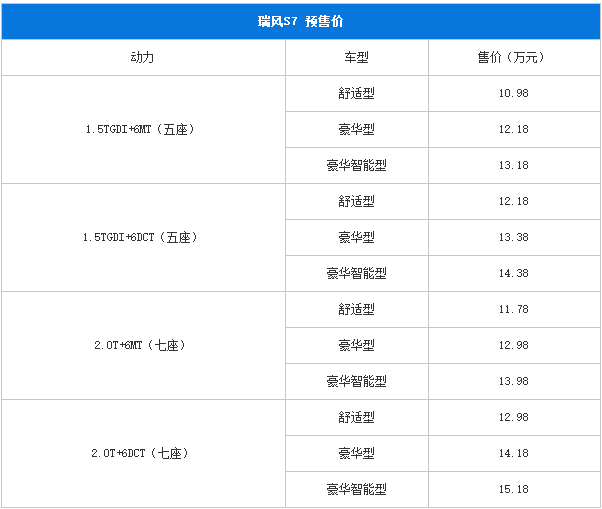Image resolution: width=602 pixels, height=509 pixels.
Task: Click the 2.0T+6MT（七座） cell
Action: (x=143, y=345)
